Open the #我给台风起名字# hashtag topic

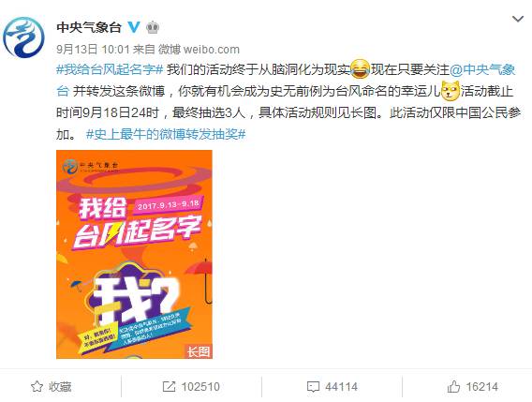[110, 69]
